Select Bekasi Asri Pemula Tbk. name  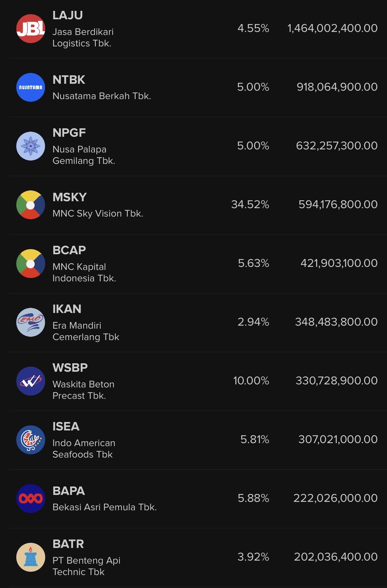(105, 507)
